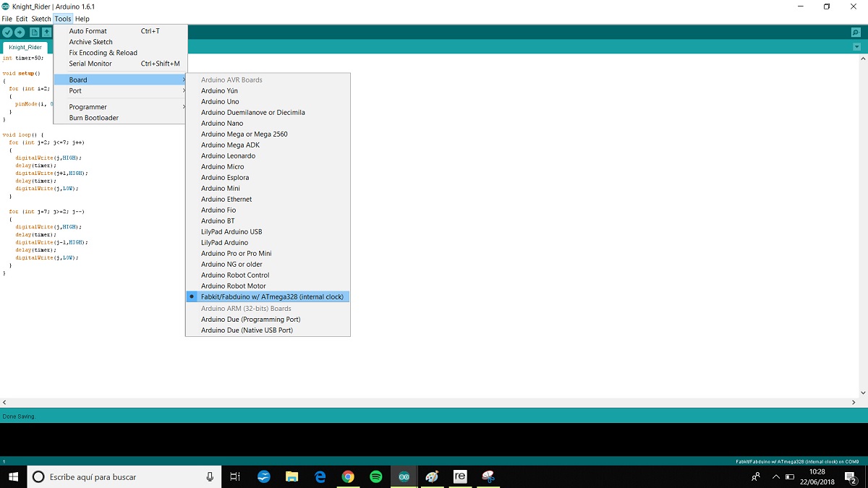Choose Auto Format from Tools menu
This screenshot has height=488, width=868.
tap(120, 31)
